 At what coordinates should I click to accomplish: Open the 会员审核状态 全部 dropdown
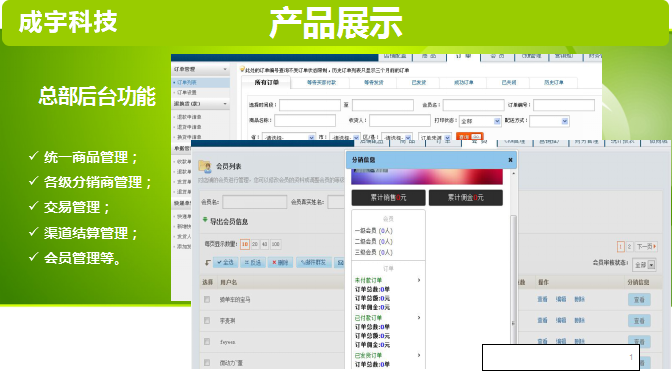click(x=644, y=265)
